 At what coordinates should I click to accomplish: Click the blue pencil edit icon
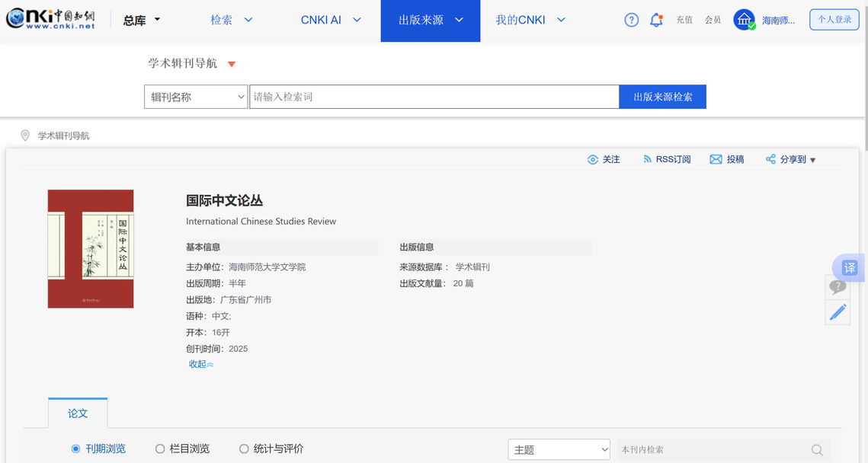838,312
